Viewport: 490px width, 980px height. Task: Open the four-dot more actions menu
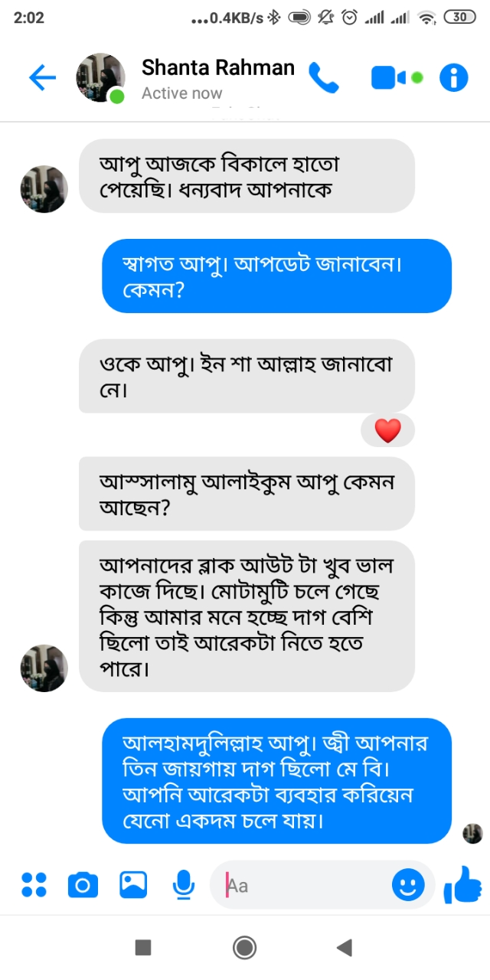(34, 885)
